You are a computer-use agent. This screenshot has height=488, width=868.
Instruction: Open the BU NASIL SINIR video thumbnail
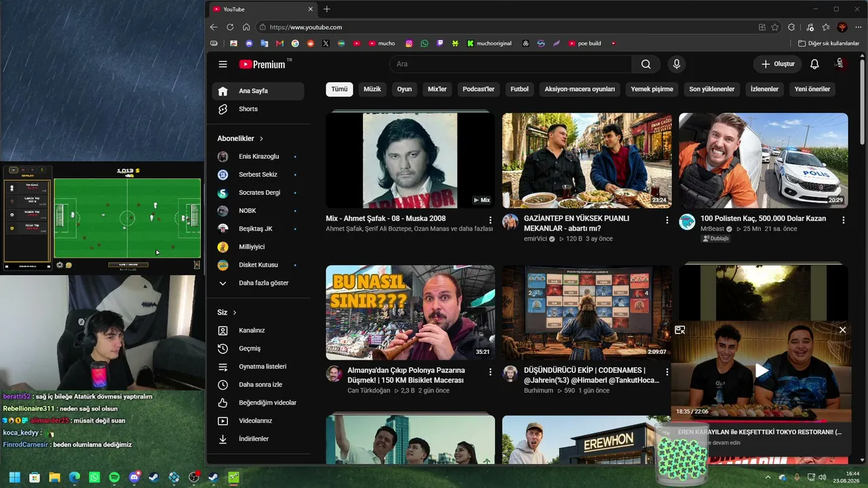tap(410, 312)
